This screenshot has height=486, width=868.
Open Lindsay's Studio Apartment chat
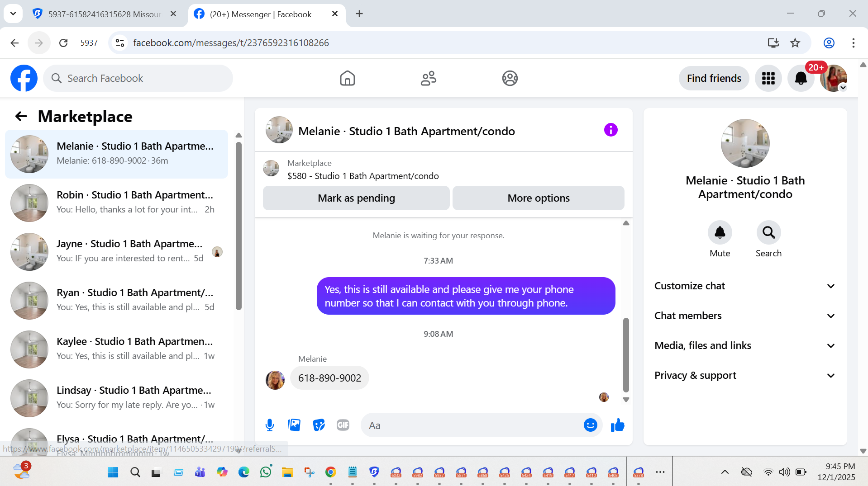pos(116,398)
